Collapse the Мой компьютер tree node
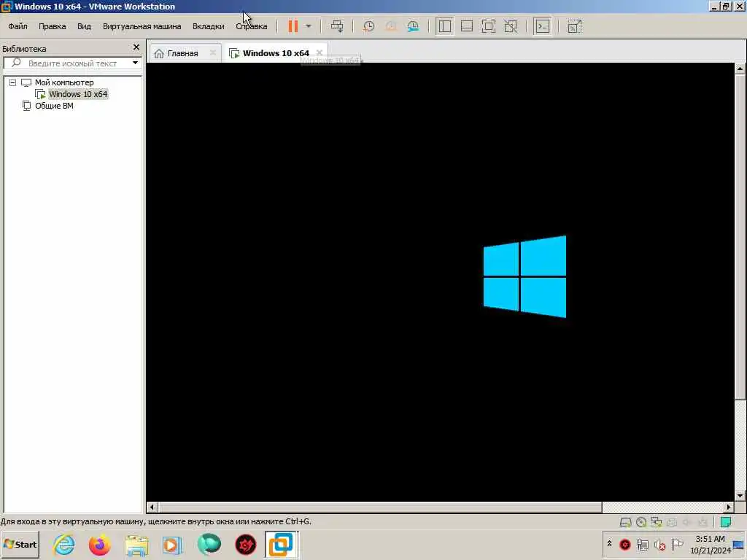The width and height of the screenshot is (747, 560). coord(13,82)
